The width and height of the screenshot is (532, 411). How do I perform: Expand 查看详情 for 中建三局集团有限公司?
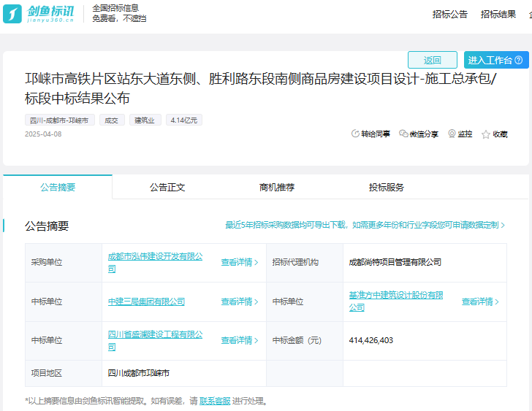tap(240, 301)
